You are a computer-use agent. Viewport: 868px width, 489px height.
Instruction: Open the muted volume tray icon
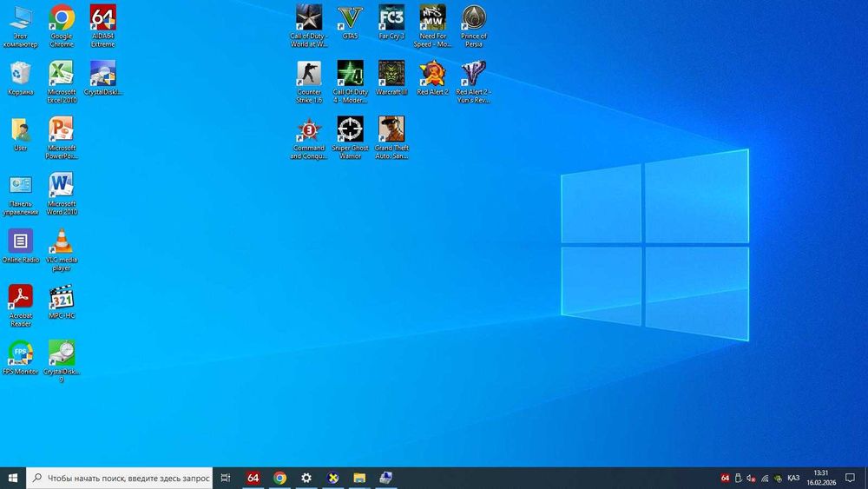(x=751, y=478)
